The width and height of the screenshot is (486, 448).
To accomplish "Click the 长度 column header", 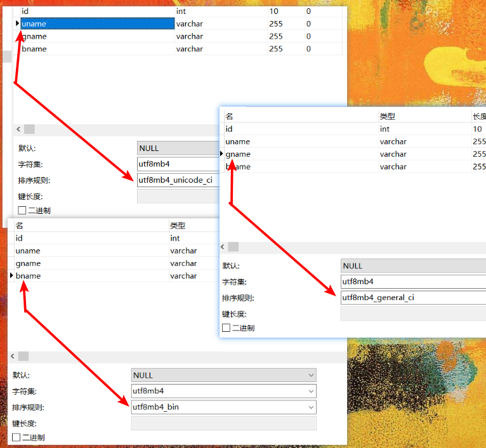I will pos(478,117).
